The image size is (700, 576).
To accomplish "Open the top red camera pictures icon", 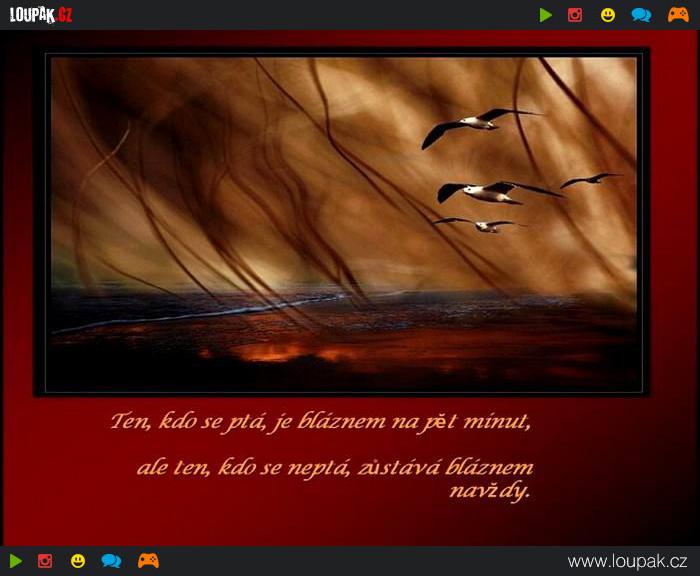I will pyautogui.click(x=575, y=15).
